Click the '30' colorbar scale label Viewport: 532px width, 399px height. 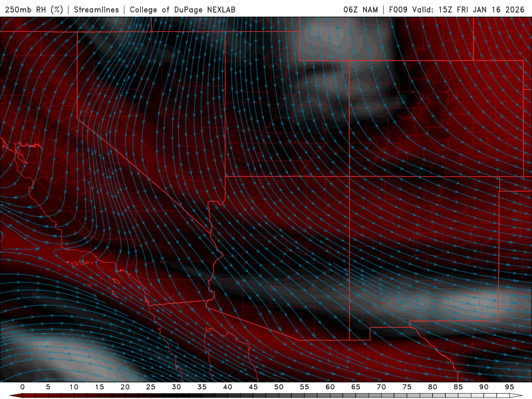coord(176,387)
